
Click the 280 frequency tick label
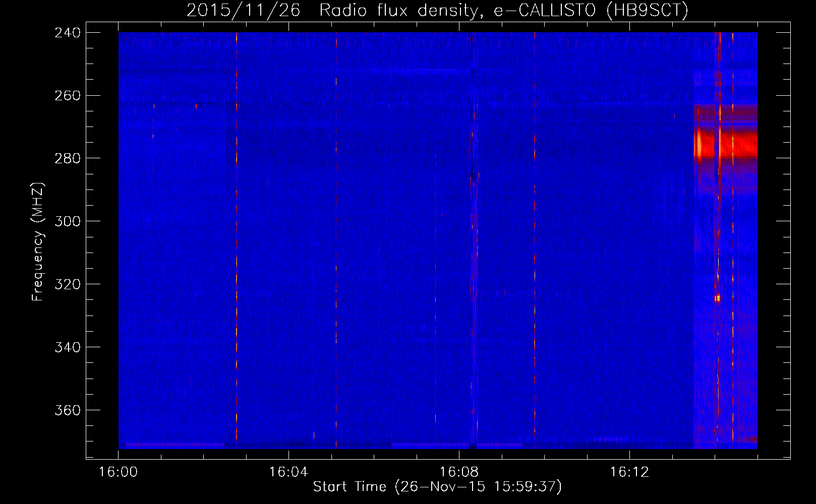pos(68,159)
